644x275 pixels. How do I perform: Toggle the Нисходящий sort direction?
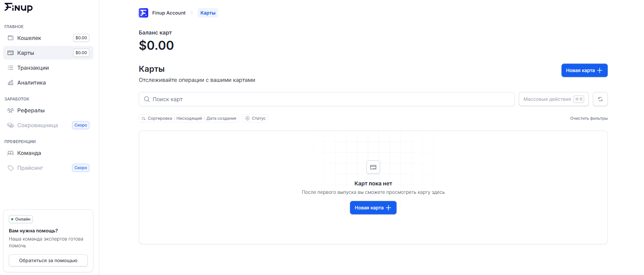(x=189, y=118)
